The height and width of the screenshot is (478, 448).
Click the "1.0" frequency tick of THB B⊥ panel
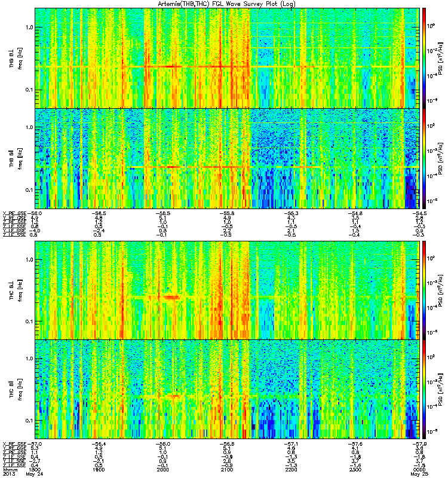29,27
